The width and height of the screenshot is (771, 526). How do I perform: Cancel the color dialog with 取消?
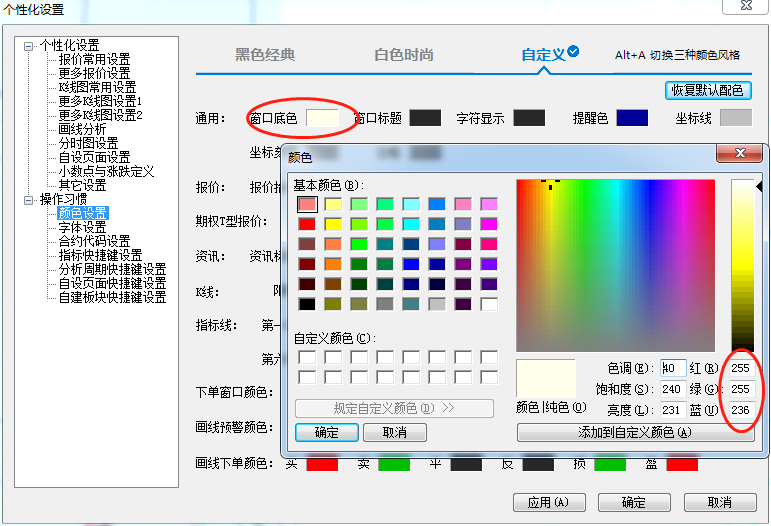pyautogui.click(x=394, y=433)
